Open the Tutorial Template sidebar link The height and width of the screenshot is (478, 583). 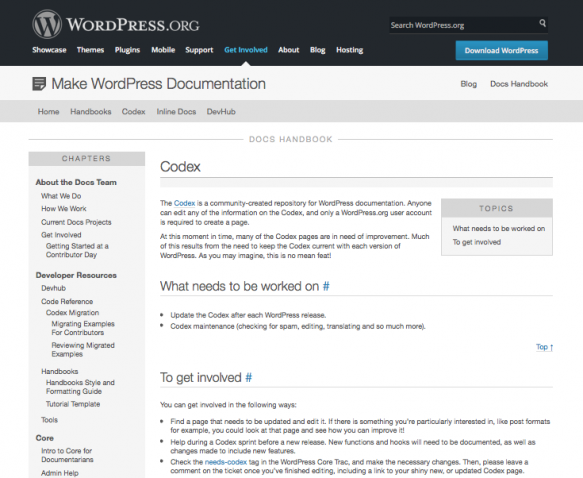(73, 404)
